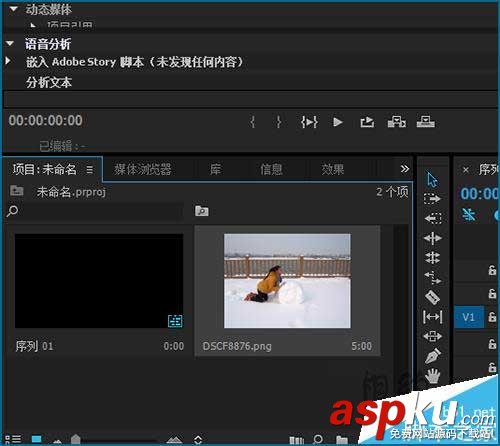The height and width of the screenshot is (446, 500).
Task: Click the bin folder icon beside 未命名.prproj
Action: click(17, 191)
